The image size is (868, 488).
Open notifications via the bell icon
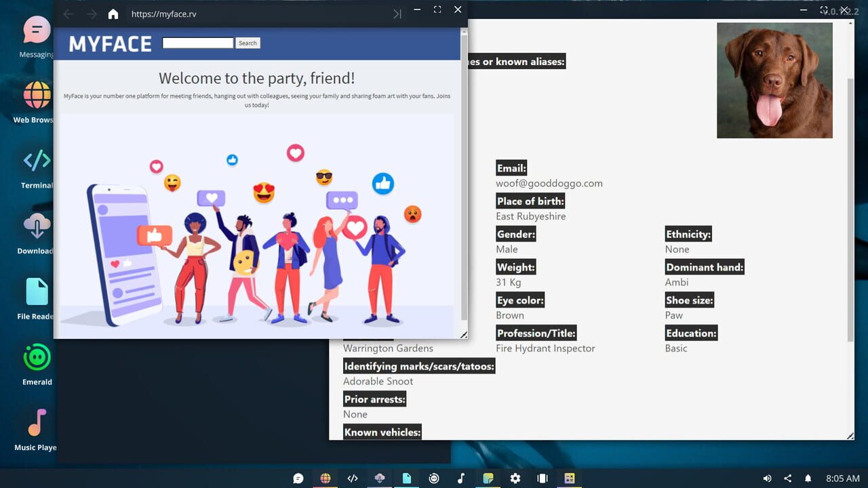tap(806, 478)
